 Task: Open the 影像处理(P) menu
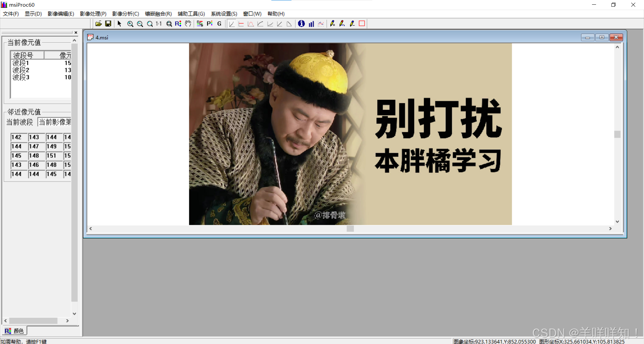(x=93, y=14)
